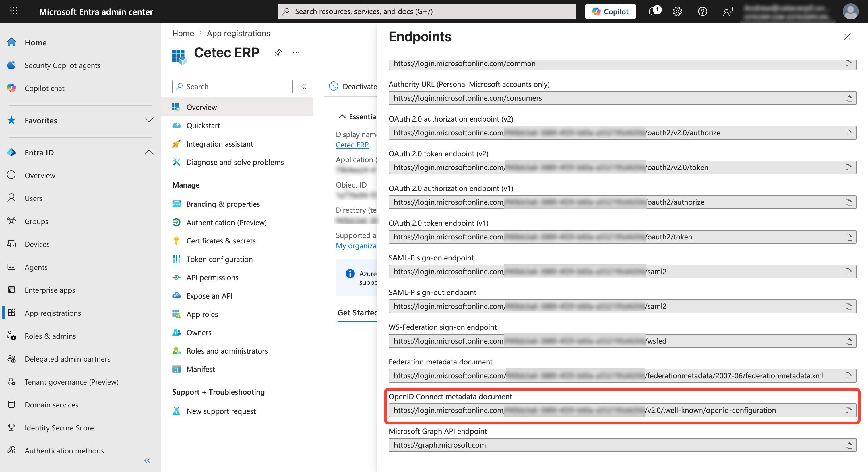Click the Certificates & secrets key icon
868x472 pixels.
[176, 241]
